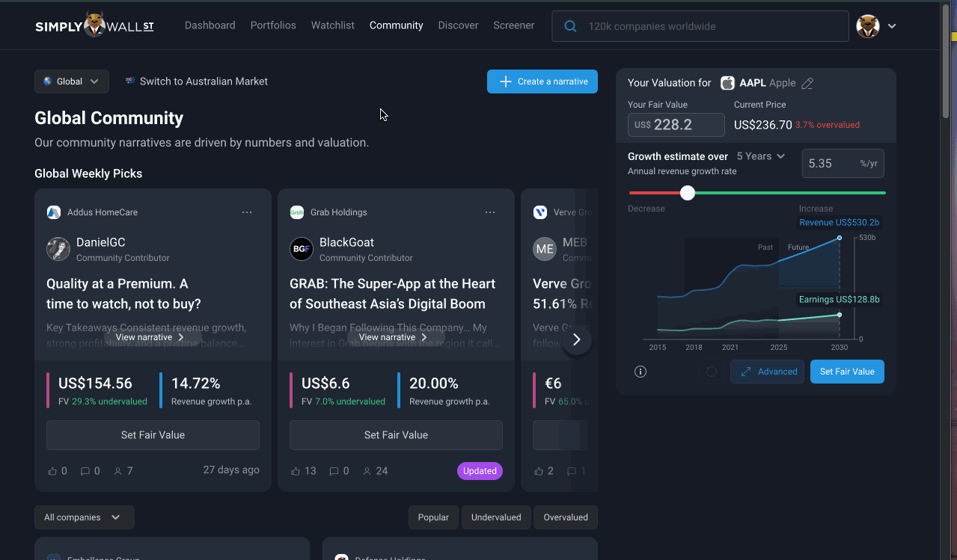The width and height of the screenshot is (957, 560).
Task: Click the page vertical scrollbar
Action: pyautogui.click(x=946, y=62)
